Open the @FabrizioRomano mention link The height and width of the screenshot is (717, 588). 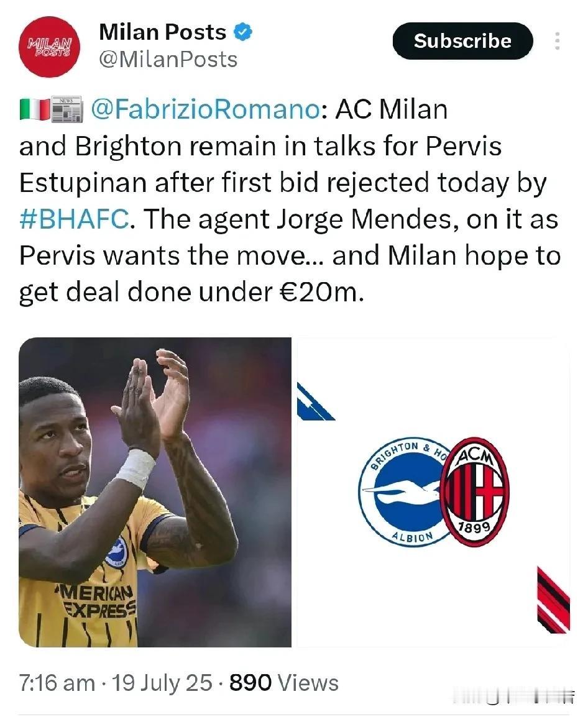[206, 109]
